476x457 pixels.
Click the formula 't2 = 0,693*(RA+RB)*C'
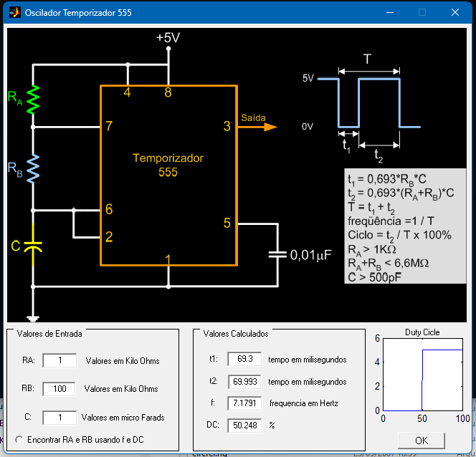point(401,193)
